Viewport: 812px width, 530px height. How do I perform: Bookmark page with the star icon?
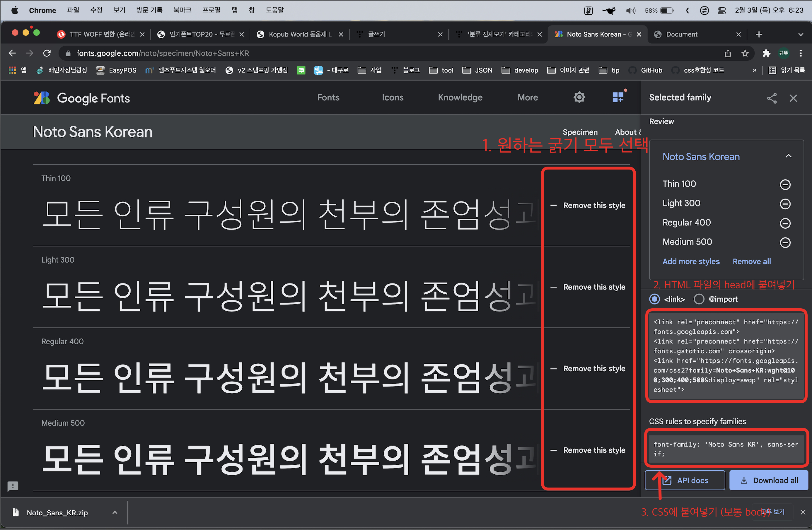(745, 53)
